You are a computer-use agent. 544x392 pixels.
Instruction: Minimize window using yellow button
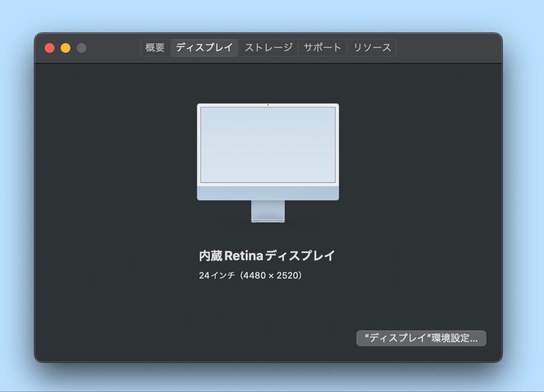(x=65, y=48)
